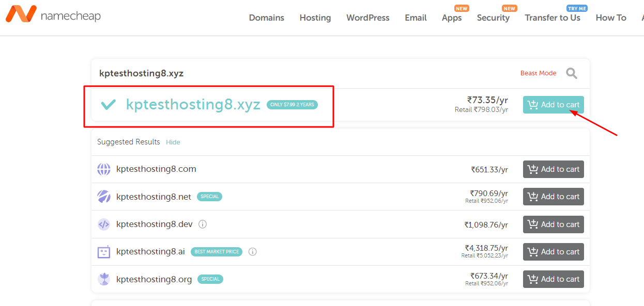This screenshot has height=306, width=644.
Task: Open the Transfer to Us menu
Action: 553,18
